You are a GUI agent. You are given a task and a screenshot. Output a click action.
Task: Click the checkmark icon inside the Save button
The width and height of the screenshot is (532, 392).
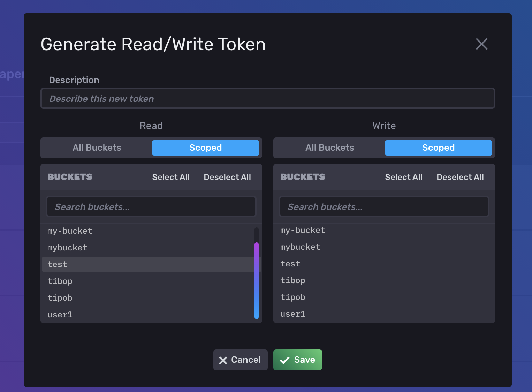(284, 360)
